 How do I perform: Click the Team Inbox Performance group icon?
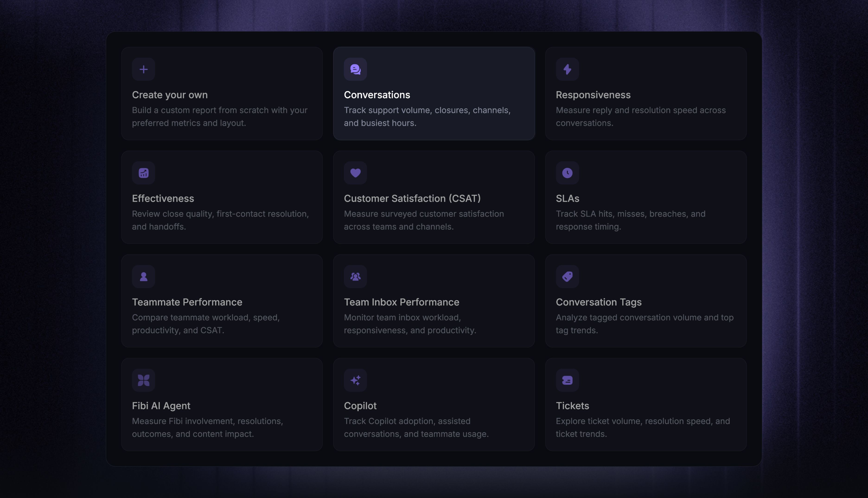point(355,277)
